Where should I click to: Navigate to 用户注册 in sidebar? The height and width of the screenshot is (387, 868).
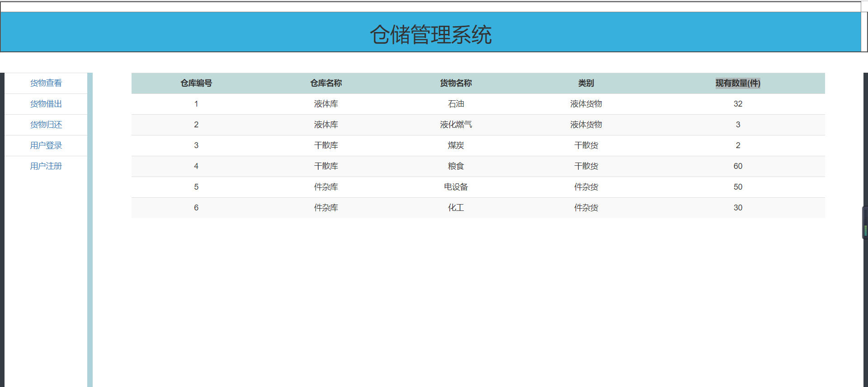pyautogui.click(x=46, y=166)
